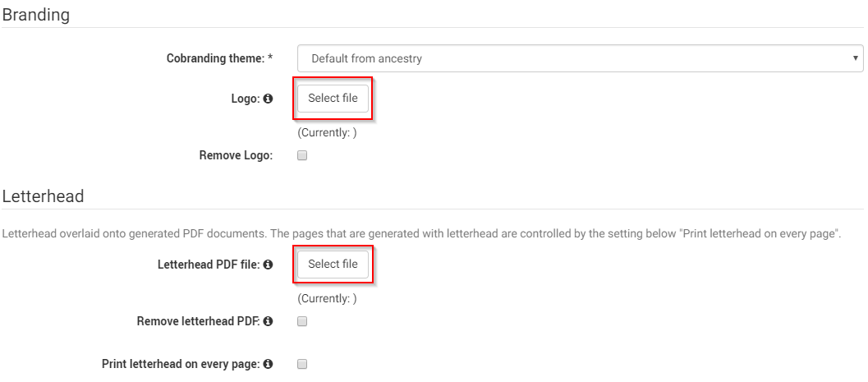Click the Remove Logo label text

(x=237, y=155)
